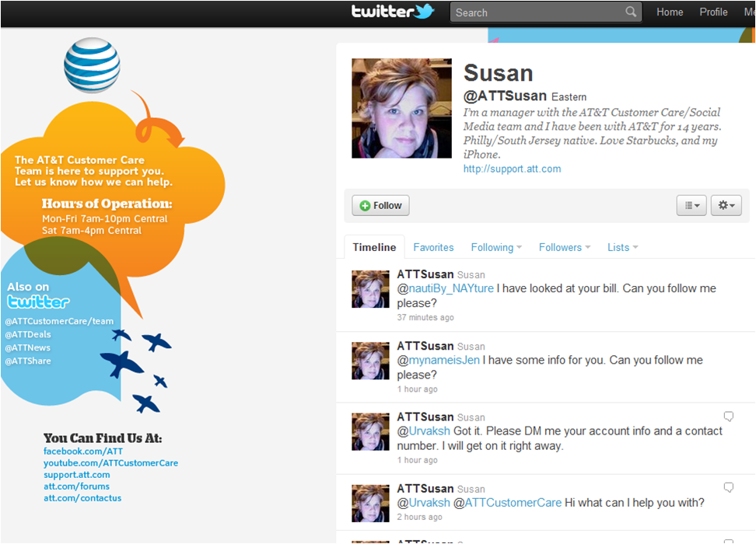Open the youtube.com/ATTCustomerCare sidebar link
The width and height of the screenshot is (756, 544).
pos(110,463)
